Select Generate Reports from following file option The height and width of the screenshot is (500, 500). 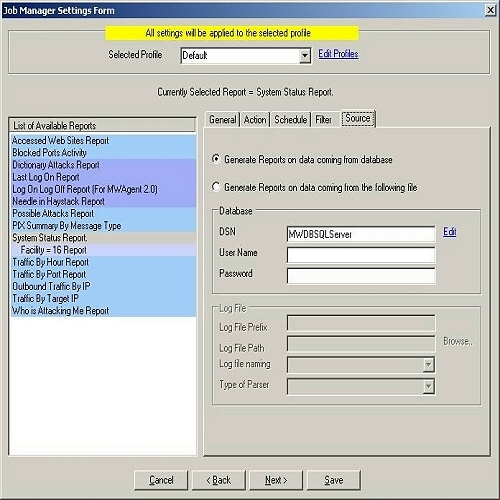(216, 187)
